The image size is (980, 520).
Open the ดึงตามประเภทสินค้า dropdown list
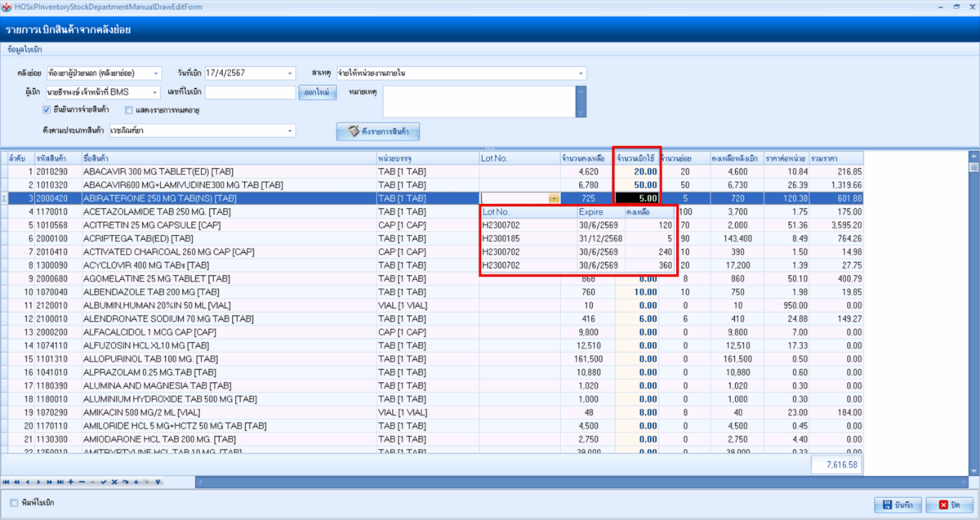click(x=290, y=131)
